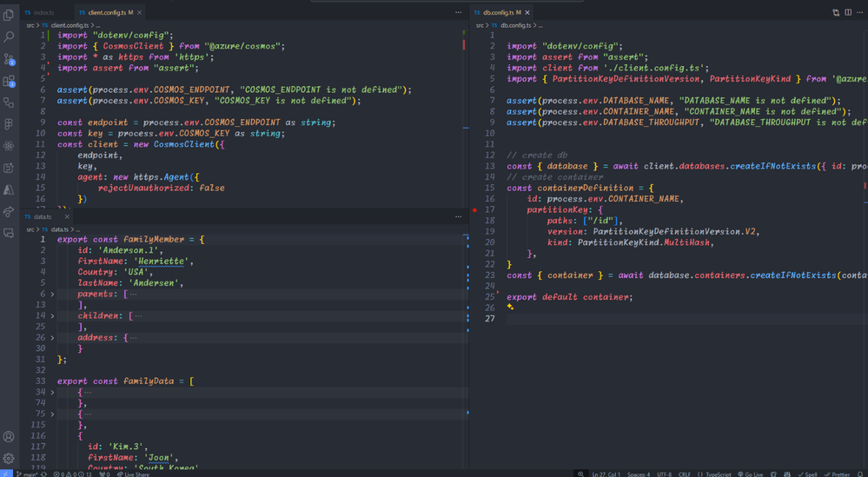
Task: Click data.ts breadcrumb segment
Action: click(60, 229)
